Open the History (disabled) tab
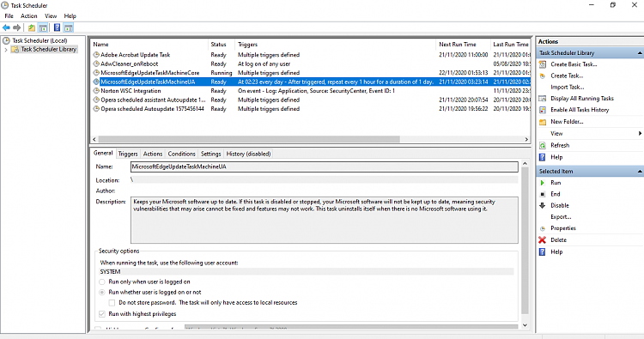644x339 pixels. click(248, 154)
